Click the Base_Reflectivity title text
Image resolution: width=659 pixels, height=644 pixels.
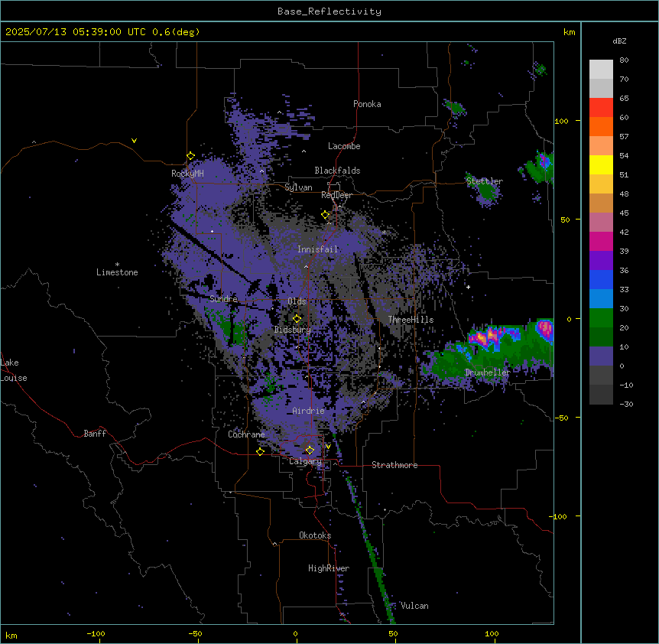[x=329, y=11]
